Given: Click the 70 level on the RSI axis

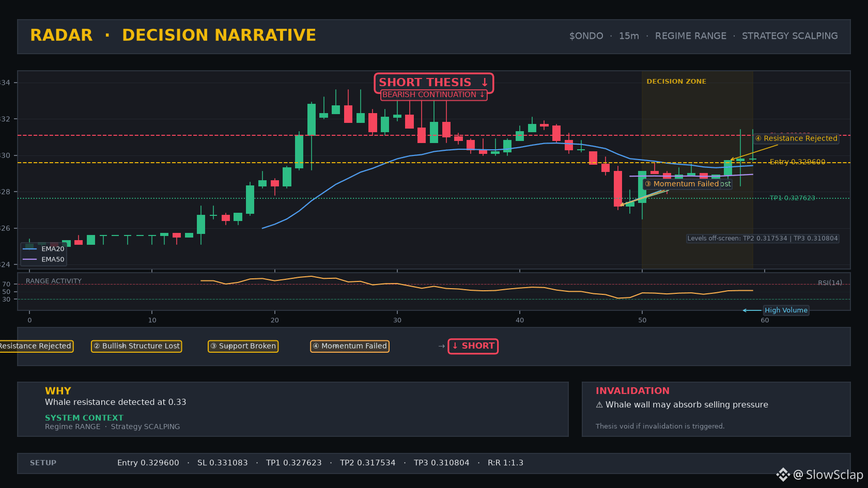Looking at the screenshot, I should 6,285.
